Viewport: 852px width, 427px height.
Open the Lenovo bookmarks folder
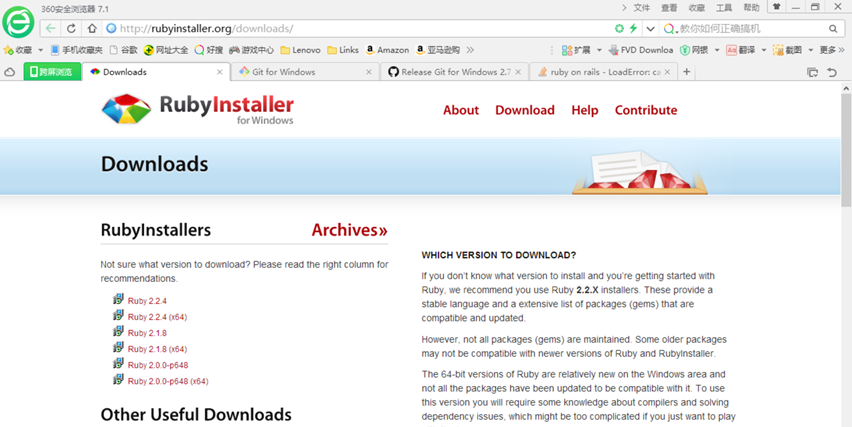(300, 50)
